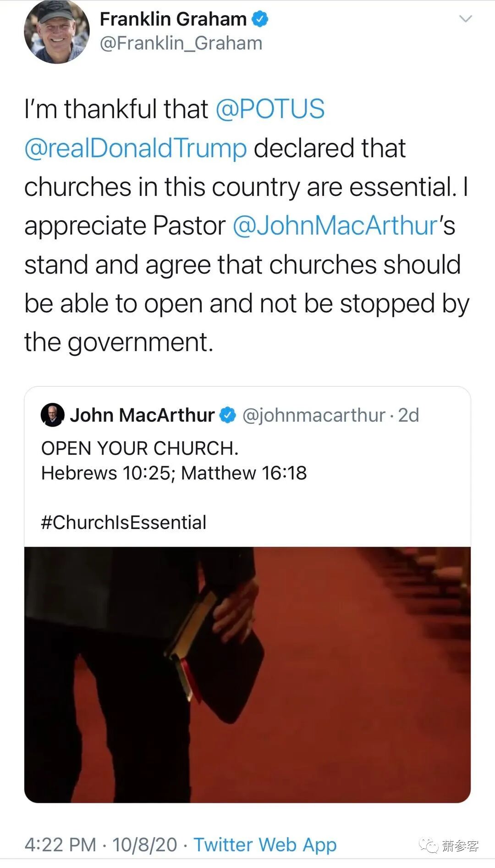Click John MacArthur's verified badge
The height and width of the screenshot is (868, 495).
tap(228, 415)
